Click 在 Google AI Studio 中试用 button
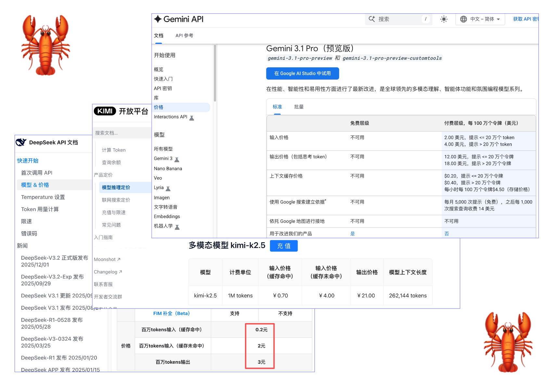 coord(302,73)
